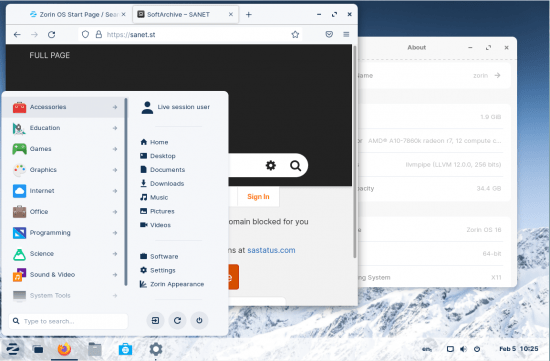Click the volume icon in the system tray
This screenshot has height=361, width=550.
coord(463,349)
